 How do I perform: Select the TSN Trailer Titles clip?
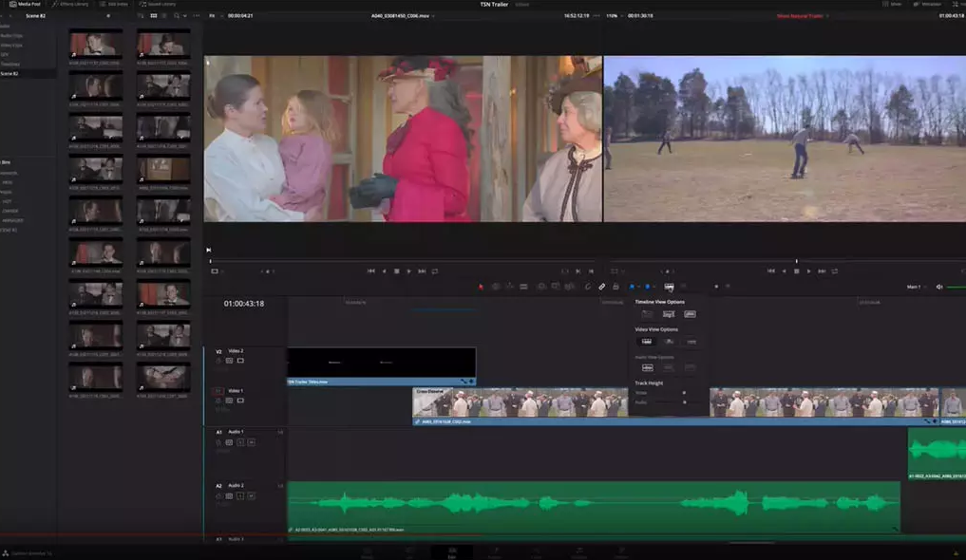(x=381, y=366)
